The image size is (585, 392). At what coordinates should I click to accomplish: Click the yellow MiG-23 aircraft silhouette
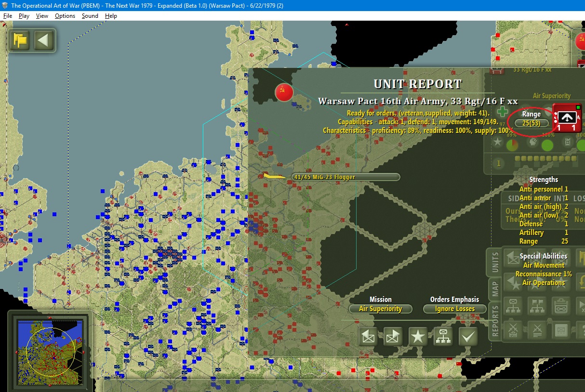tap(275, 176)
